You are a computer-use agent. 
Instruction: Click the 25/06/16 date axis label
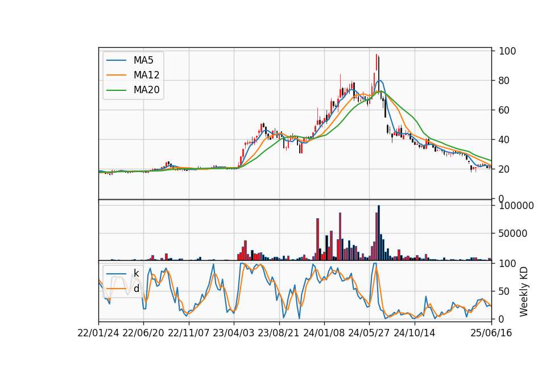(491, 333)
